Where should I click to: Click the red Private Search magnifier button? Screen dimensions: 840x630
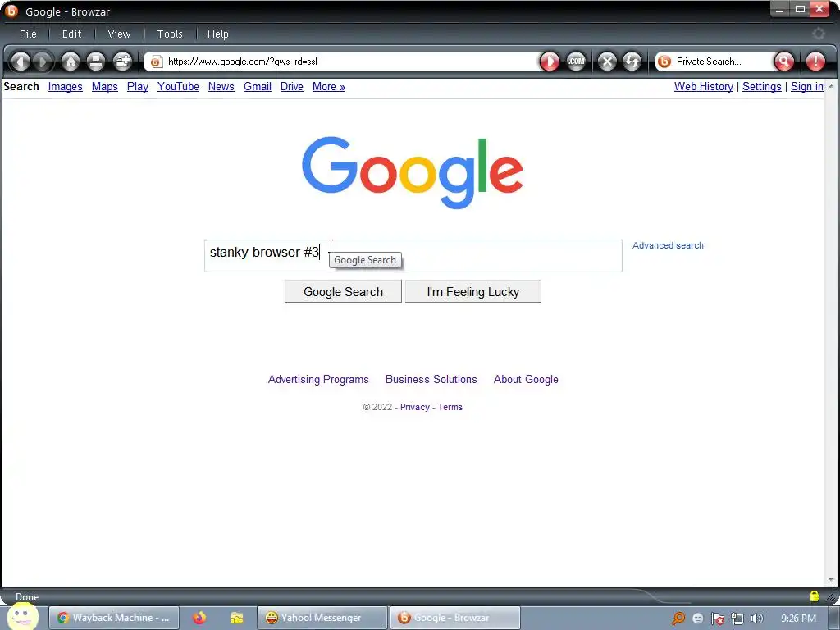coord(783,62)
